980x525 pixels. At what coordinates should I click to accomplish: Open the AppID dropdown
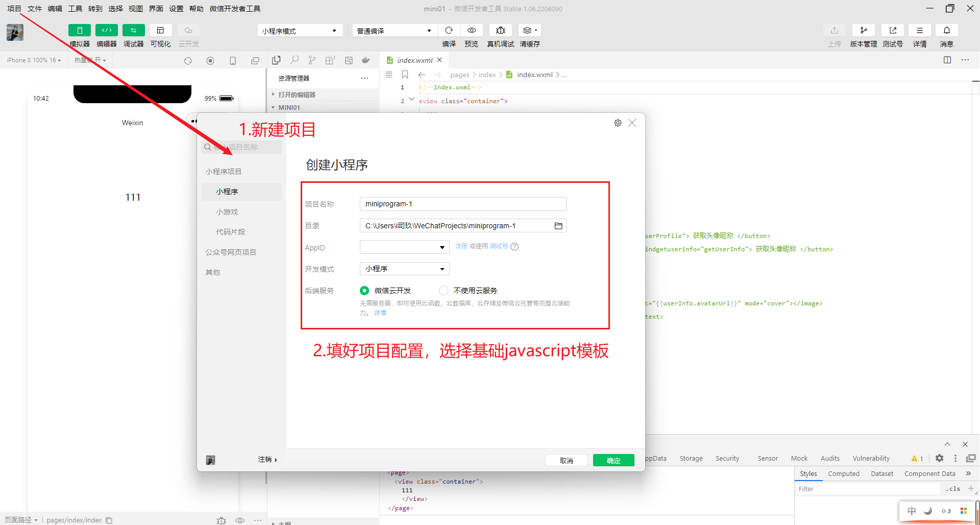pos(405,247)
